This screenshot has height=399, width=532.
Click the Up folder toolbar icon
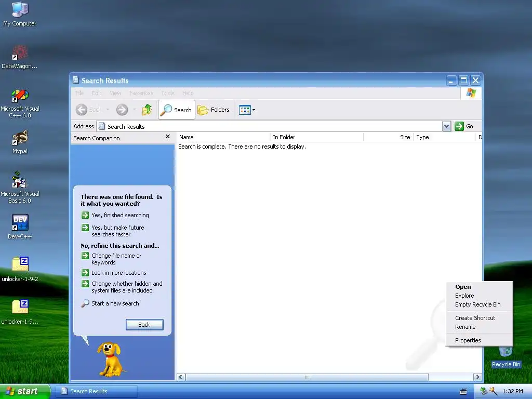pyautogui.click(x=147, y=110)
